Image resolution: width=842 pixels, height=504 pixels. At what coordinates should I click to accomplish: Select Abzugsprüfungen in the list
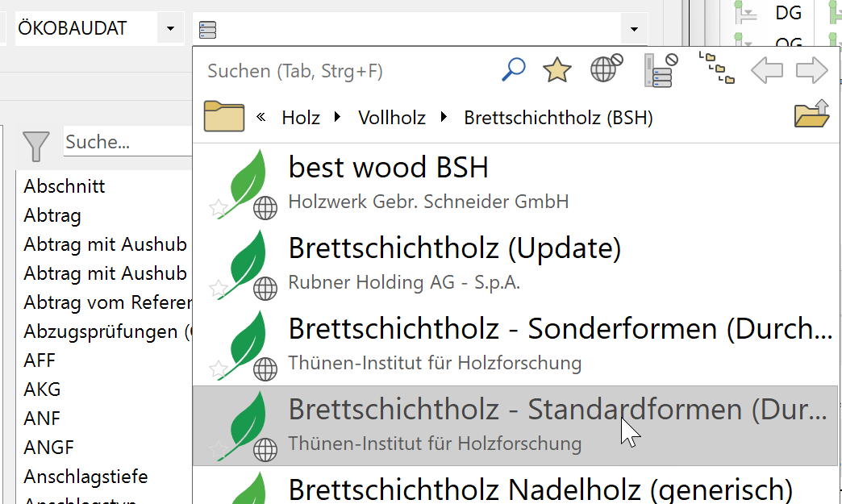(x=107, y=331)
